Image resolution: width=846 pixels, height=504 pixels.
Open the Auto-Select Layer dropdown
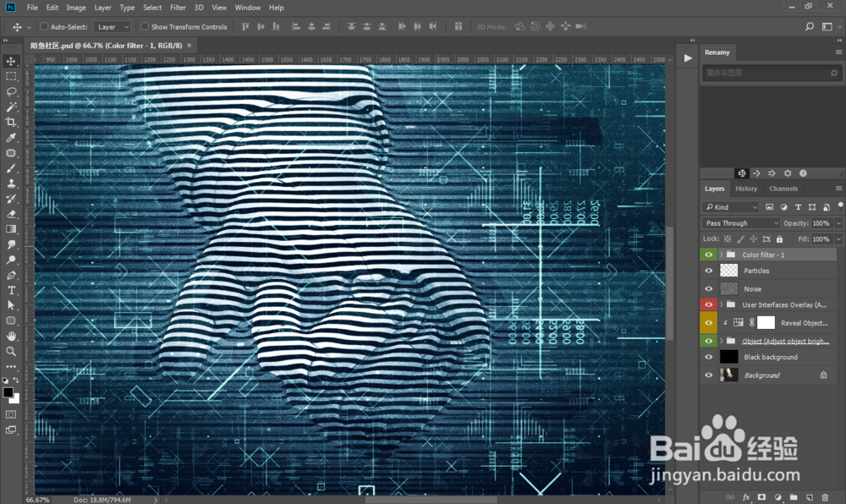(113, 26)
